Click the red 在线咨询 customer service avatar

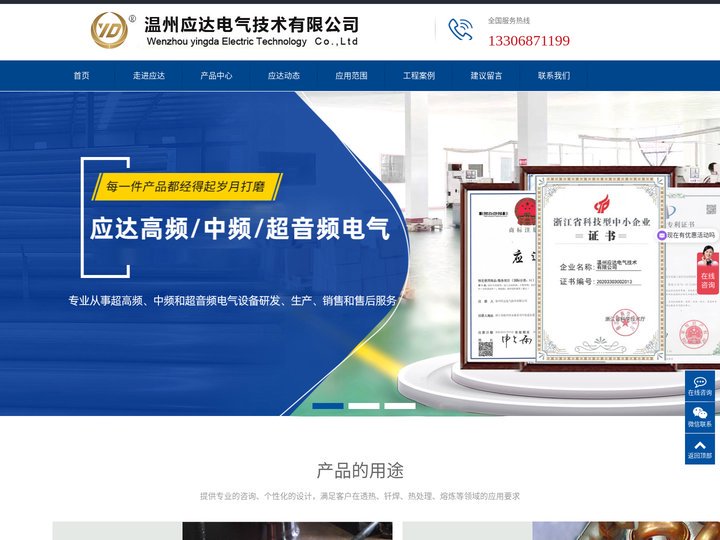(708, 269)
